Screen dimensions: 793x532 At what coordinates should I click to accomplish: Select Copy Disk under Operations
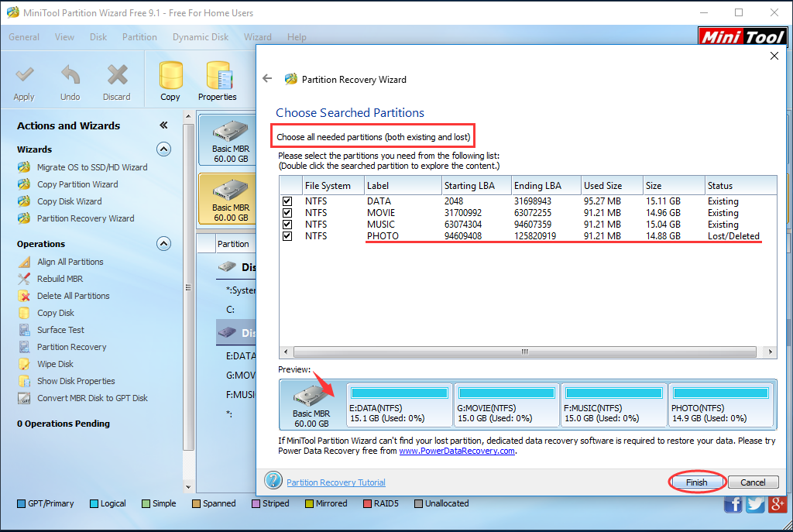click(56, 313)
